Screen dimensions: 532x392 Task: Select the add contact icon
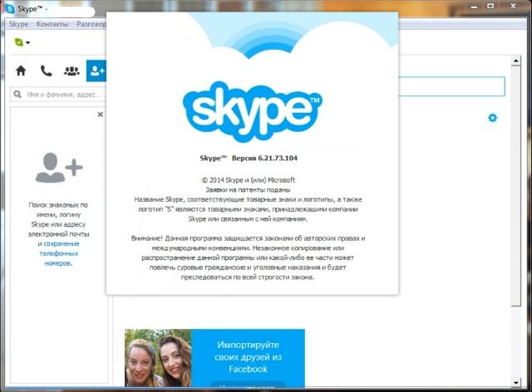(96, 71)
